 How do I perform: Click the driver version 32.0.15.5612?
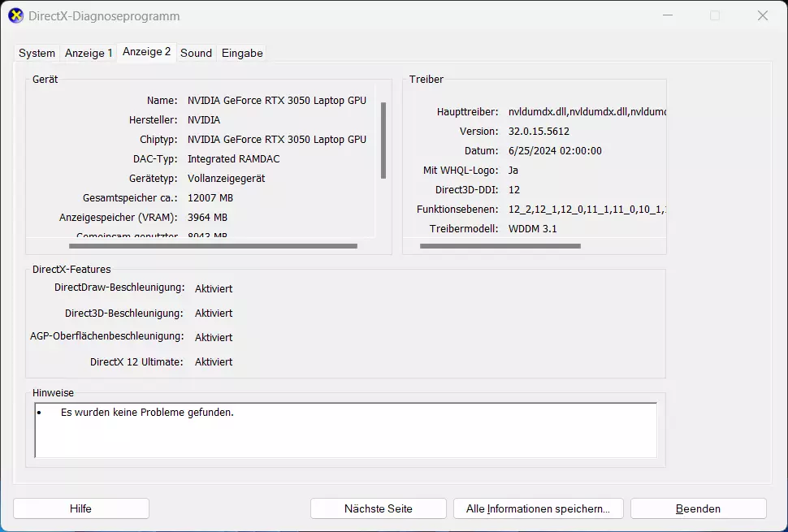(539, 132)
